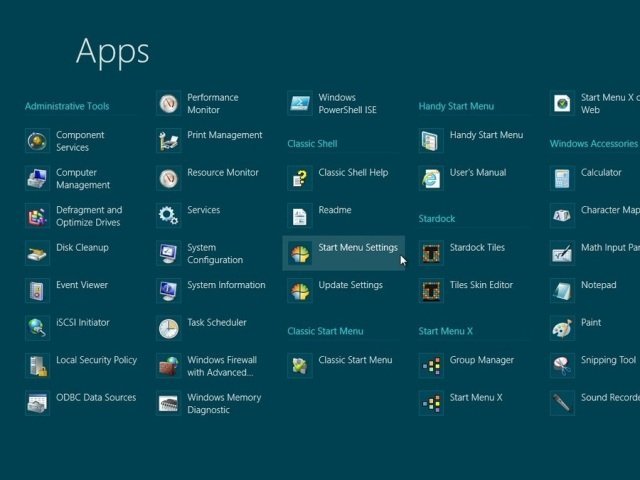Image resolution: width=640 pixels, height=480 pixels.
Task: Click the Windows Accessories group header
Action: (x=593, y=144)
